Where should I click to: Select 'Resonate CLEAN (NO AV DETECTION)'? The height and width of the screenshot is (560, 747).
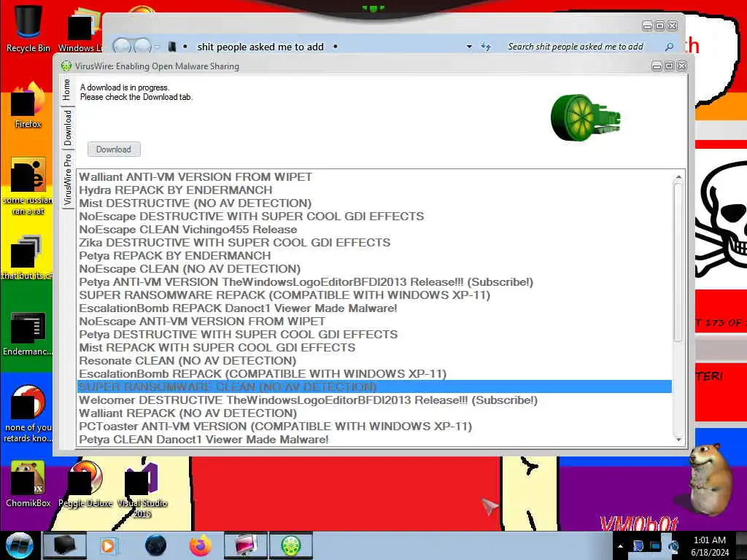pos(374,360)
